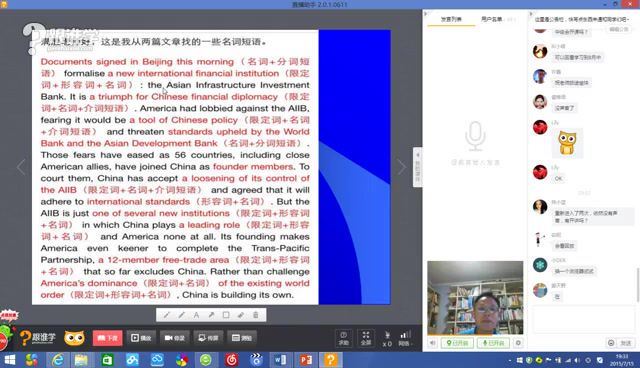Click the teal snowflake avatar in chat
Screen dimensions: 640x368
point(540,265)
